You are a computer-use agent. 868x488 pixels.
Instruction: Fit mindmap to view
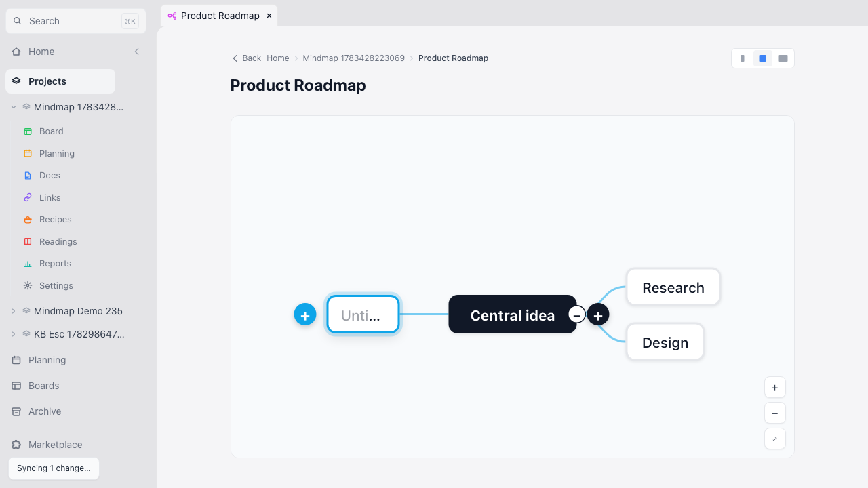(775, 439)
